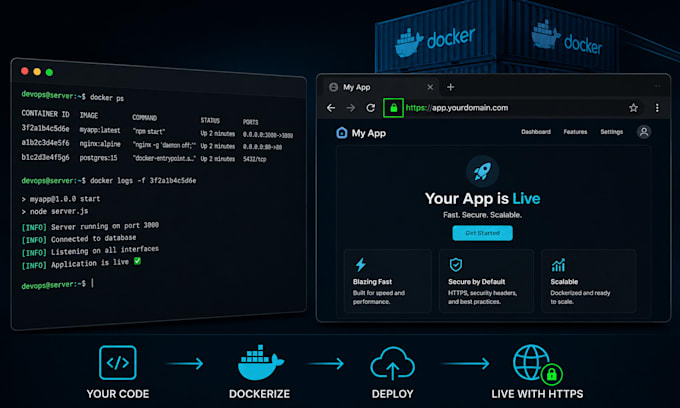Viewport: 680px width, 408px height.
Task: Click container ID 3f2a1b4c5d6e in terminal
Action: pos(45,128)
